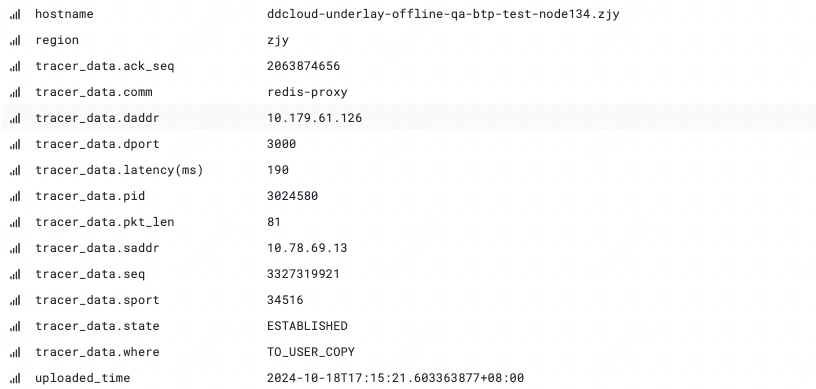Show stats icon for tracer_data.latency(ms)
Screen dimensions: 816x389
[x=15, y=170]
